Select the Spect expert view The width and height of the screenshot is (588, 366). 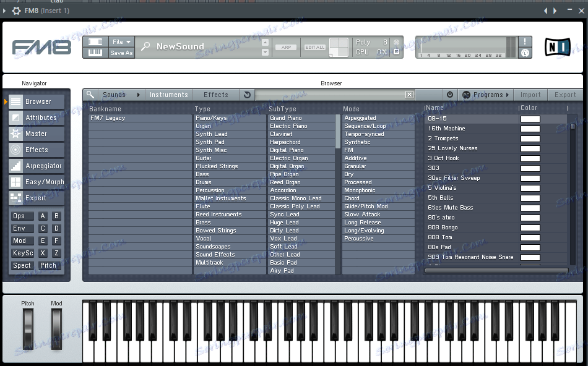click(x=22, y=266)
